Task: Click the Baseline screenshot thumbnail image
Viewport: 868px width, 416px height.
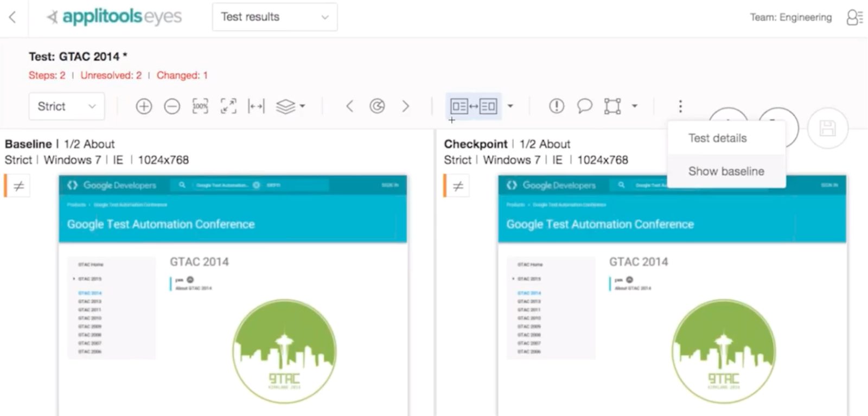Action: coord(233,295)
